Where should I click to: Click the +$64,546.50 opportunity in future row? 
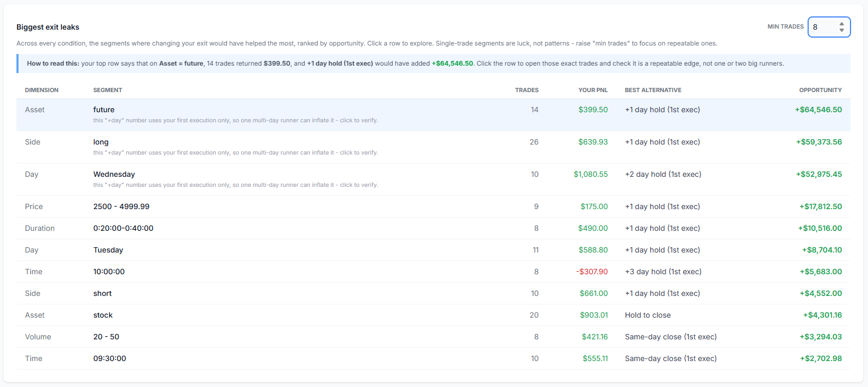pos(818,110)
